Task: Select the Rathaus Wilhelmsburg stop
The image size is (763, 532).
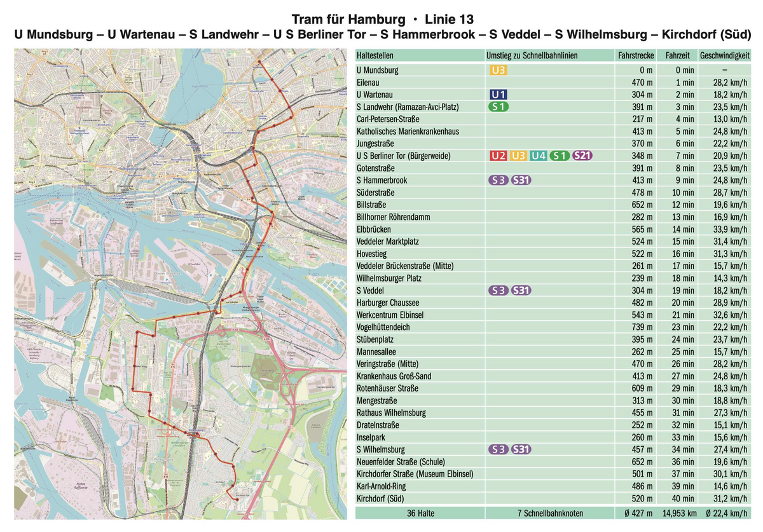Action: tap(392, 413)
